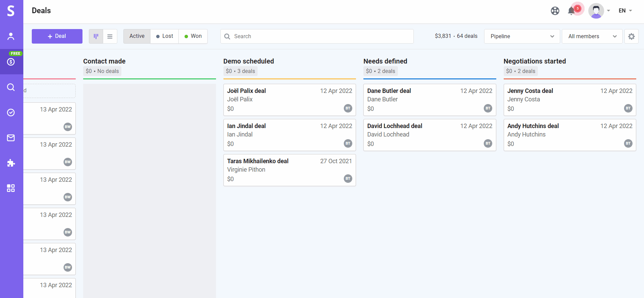This screenshot has height=298, width=644.
Task: Open notifications bell with badge
Action: 572,10
